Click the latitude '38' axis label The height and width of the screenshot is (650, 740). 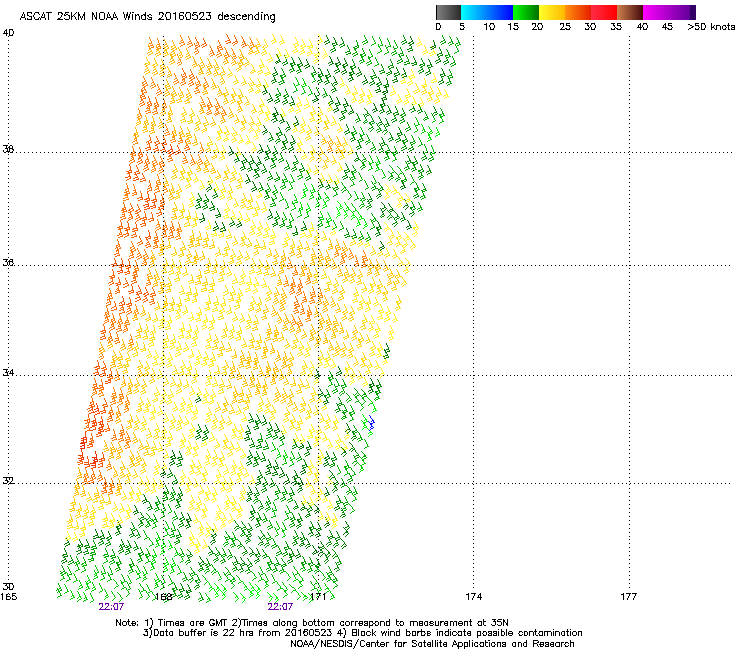pos(8,149)
